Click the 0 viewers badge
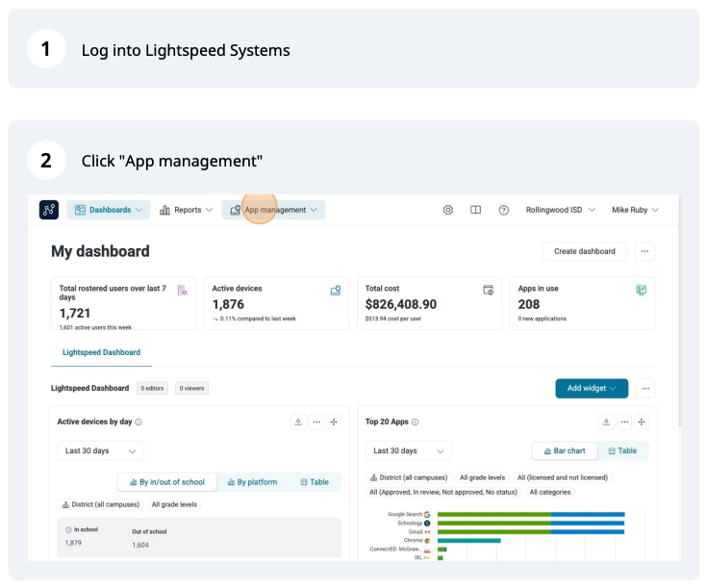 coord(191,388)
